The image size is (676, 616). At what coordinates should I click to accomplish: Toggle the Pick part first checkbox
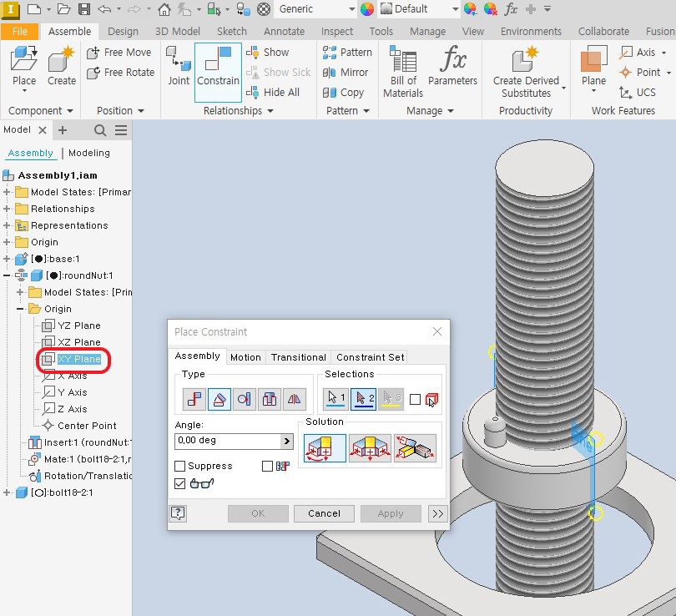click(x=415, y=399)
